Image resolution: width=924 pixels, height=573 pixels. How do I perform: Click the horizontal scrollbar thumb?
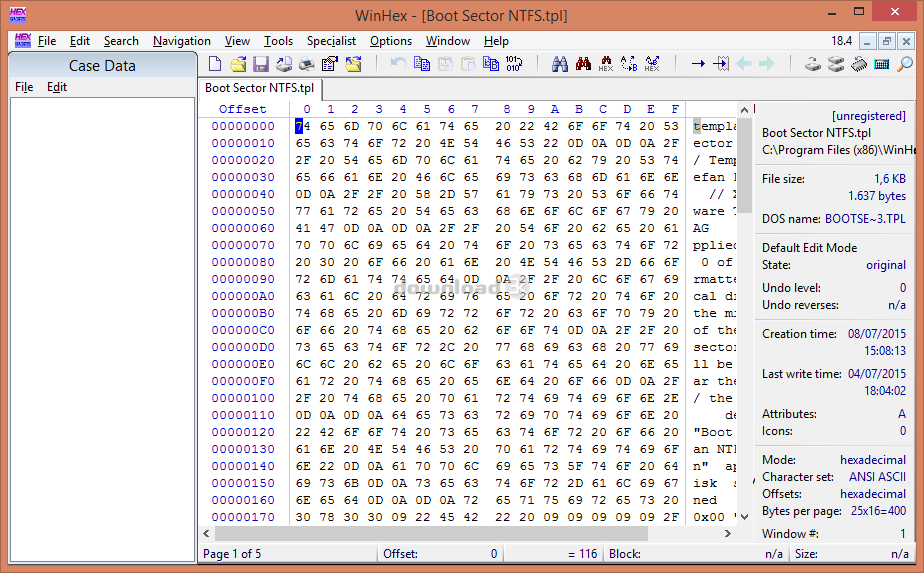tap(431, 533)
